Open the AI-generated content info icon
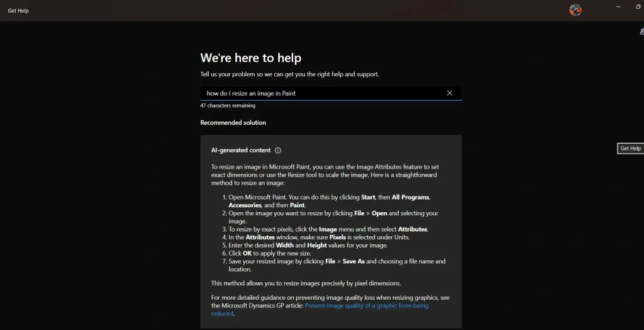The height and width of the screenshot is (330, 644). [277, 151]
